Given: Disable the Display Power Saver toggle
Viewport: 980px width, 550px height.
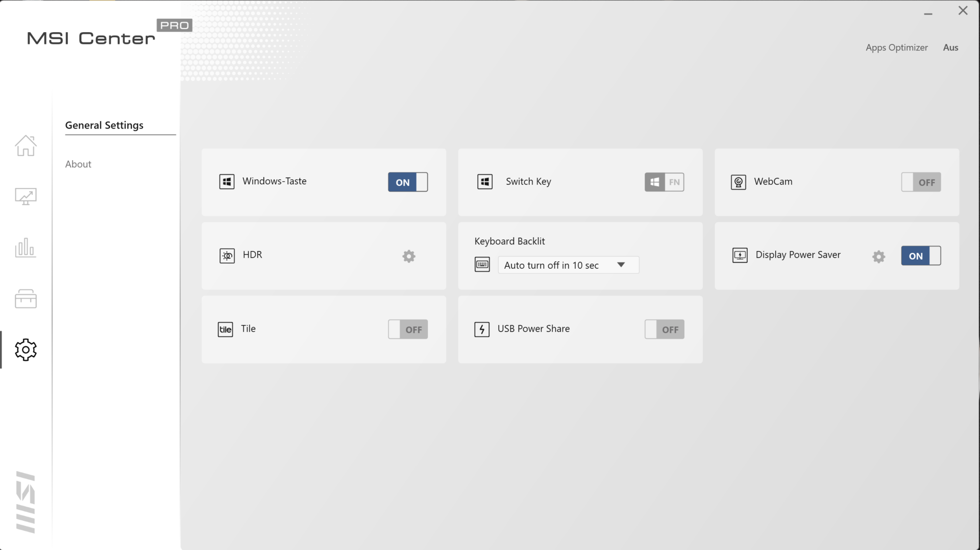Looking at the screenshot, I should point(921,256).
